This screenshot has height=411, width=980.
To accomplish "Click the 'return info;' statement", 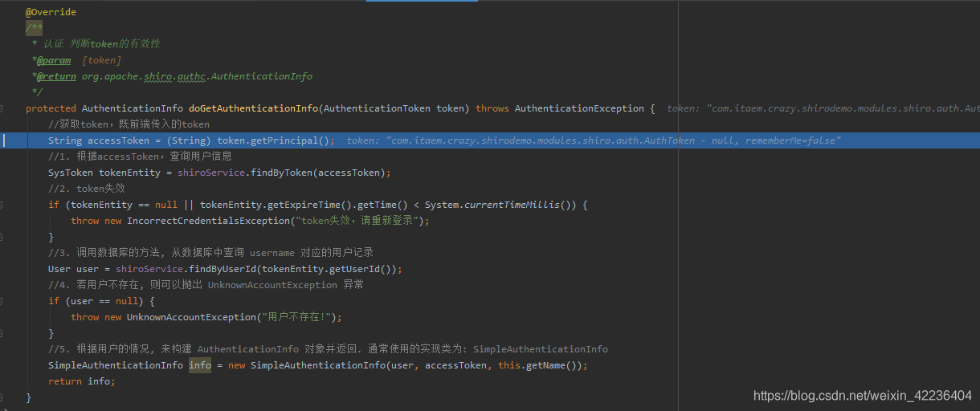I will (82, 381).
